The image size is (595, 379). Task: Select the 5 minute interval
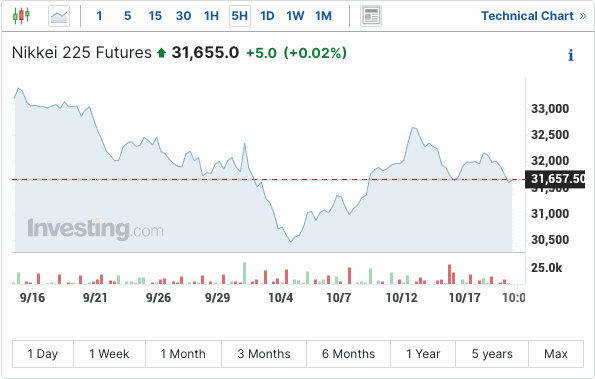pos(128,16)
